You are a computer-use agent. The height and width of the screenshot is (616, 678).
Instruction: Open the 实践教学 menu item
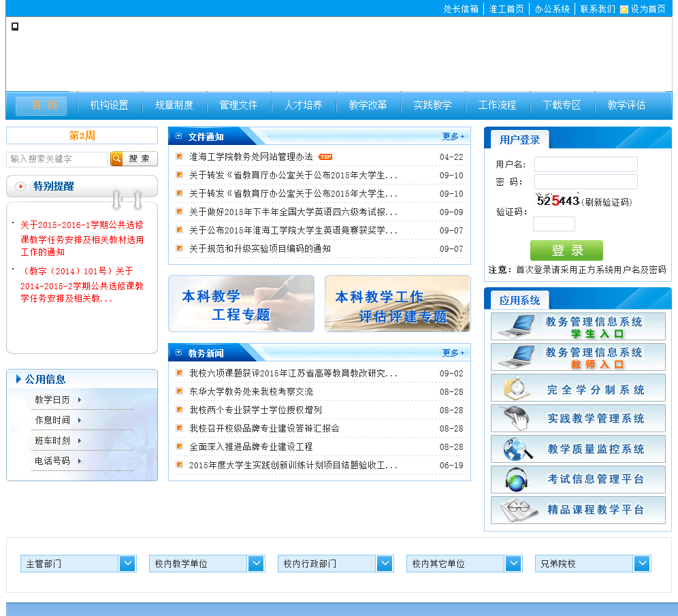point(432,105)
